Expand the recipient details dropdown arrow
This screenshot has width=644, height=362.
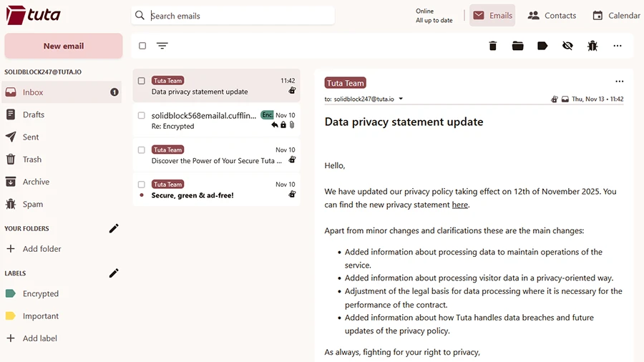[401, 99]
